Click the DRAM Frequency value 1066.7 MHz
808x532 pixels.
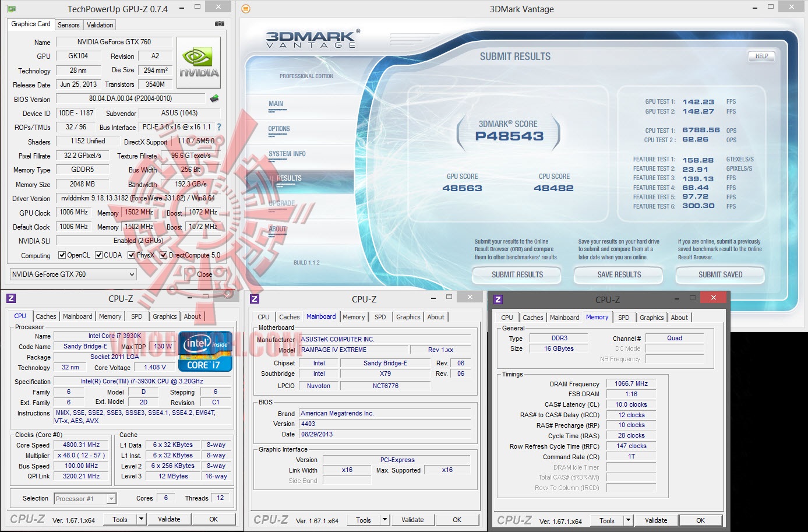point(631,383)
